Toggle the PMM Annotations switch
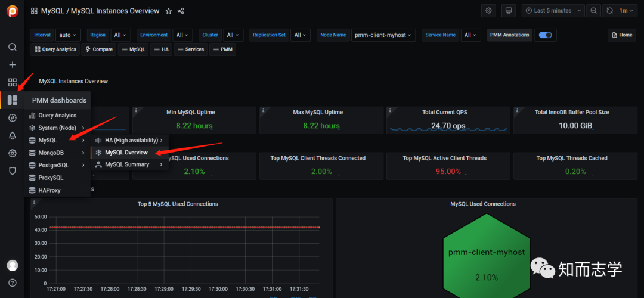Viewport: 644px width, 298px height. [x=546, y=35]
